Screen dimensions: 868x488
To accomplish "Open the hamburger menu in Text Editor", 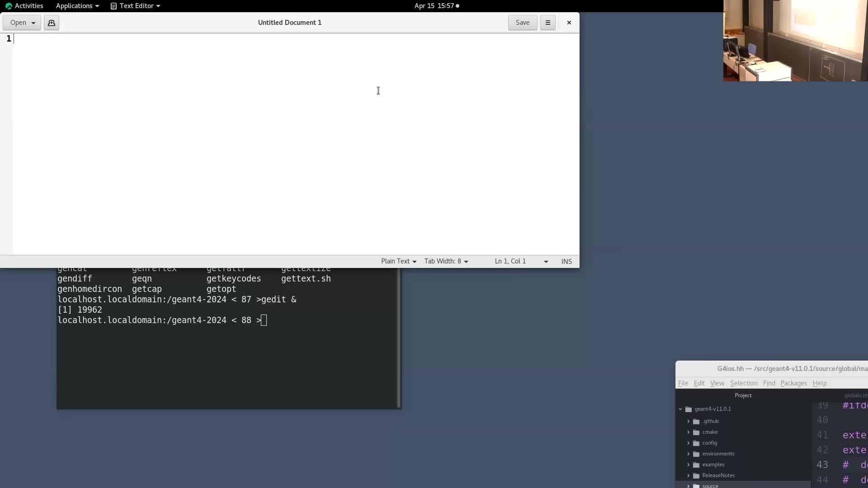I will [x=547, y=23].
